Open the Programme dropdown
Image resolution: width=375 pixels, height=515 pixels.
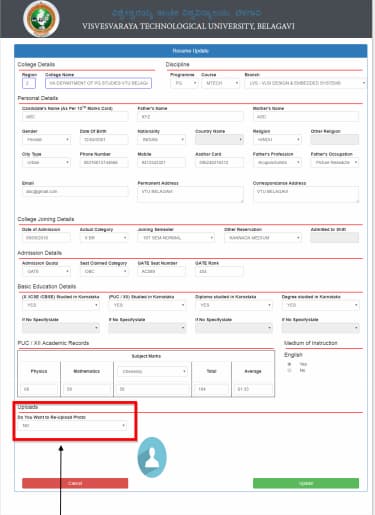184,83
